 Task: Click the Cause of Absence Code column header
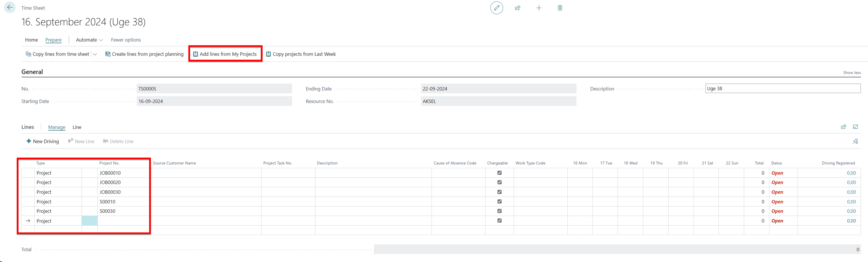pyautogui.click(x=455, y=163)
